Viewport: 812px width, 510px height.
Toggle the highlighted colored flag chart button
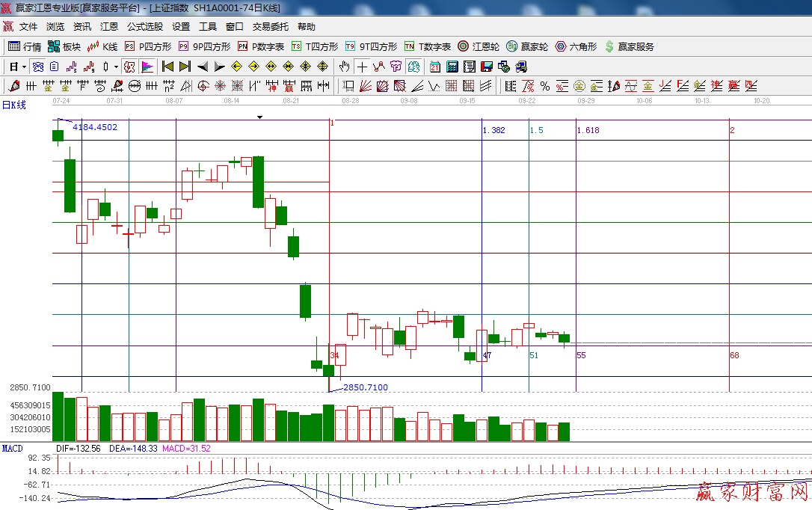147,67
